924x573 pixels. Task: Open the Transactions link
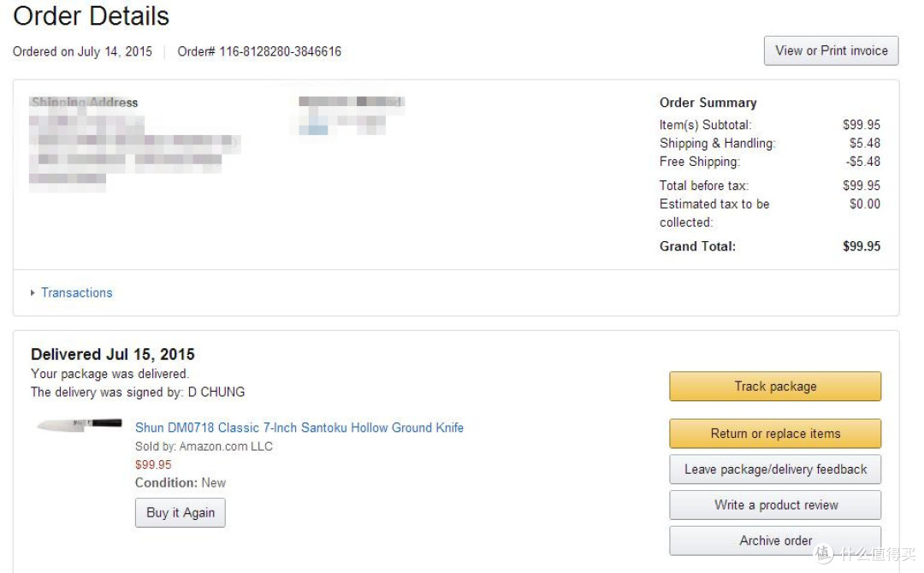coord(77,292)
